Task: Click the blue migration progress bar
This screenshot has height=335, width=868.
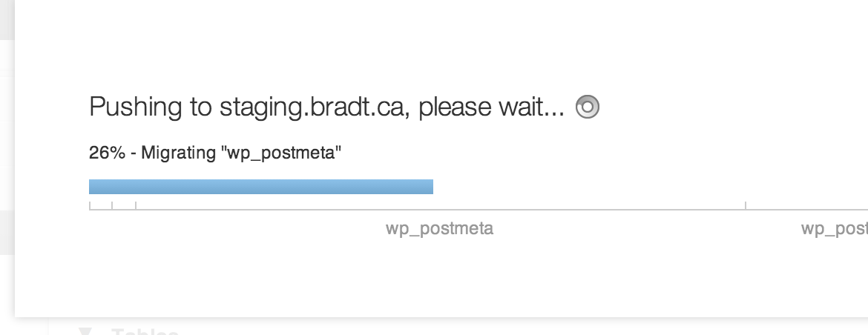Action: point(260,187)
